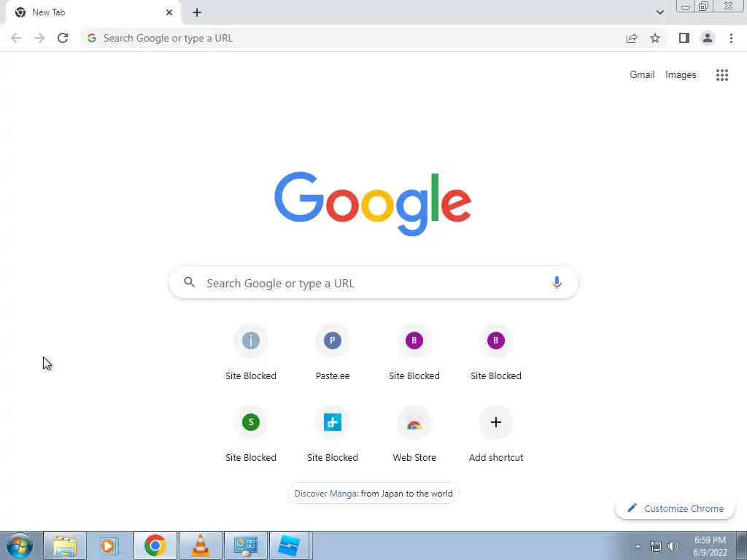Open the Chrome profile avatar
This screenshot has height=560, width=747.
pos(708,38)
